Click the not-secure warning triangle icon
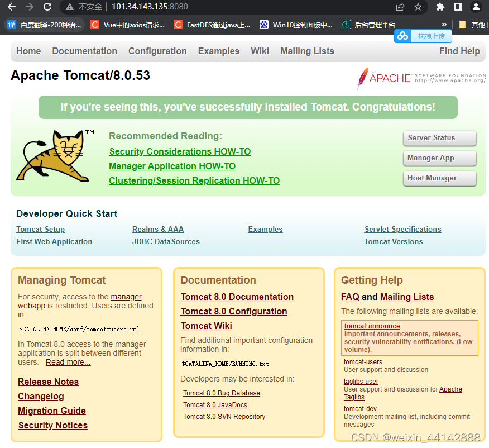The image size is (489, 448). coord(70,7)
